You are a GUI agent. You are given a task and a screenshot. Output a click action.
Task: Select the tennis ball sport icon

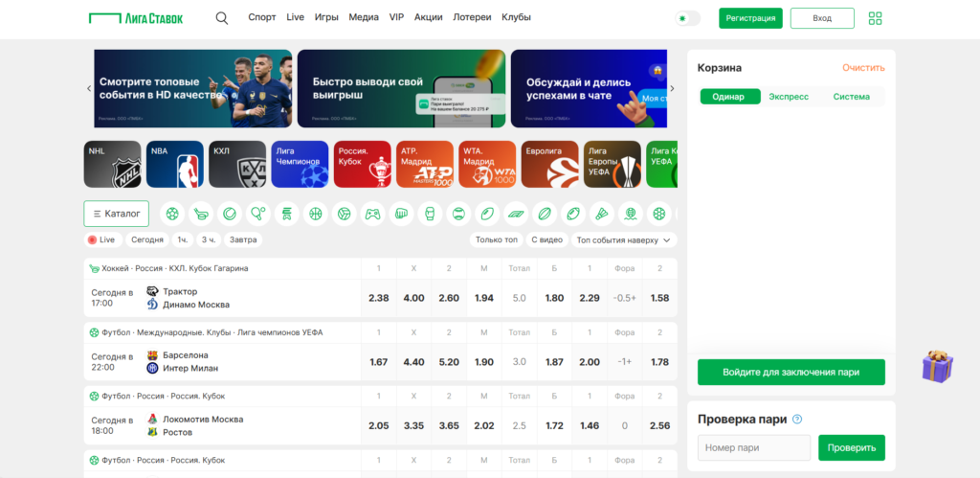click(x=230, y=214)
